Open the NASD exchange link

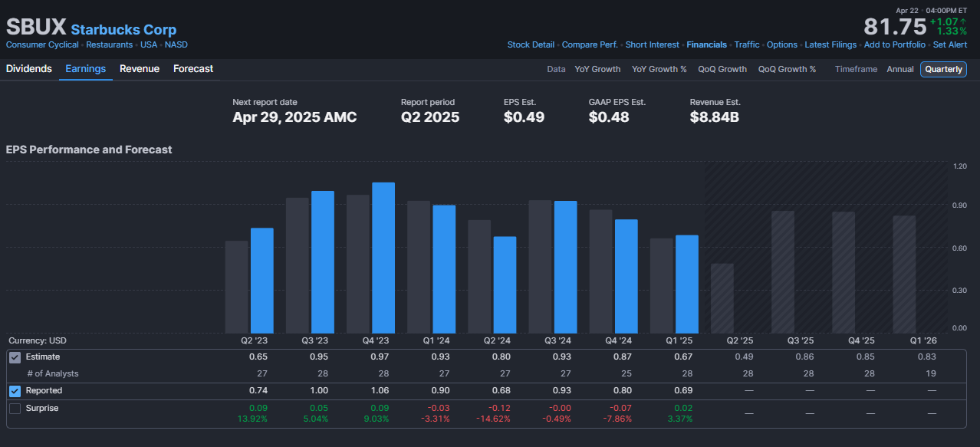[176, 44]
